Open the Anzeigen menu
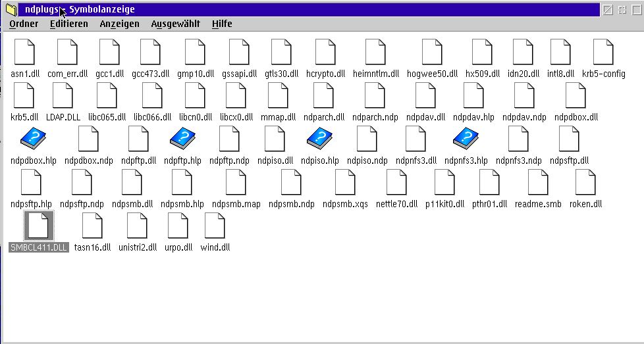This screenshot has width=644, height=344. click(120, 24)
